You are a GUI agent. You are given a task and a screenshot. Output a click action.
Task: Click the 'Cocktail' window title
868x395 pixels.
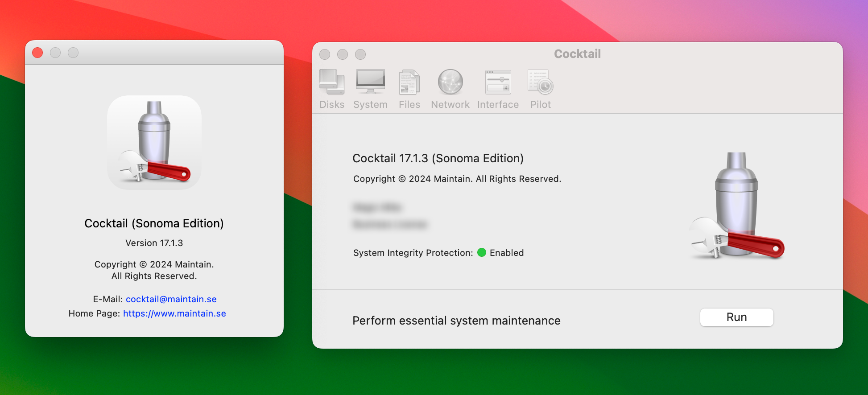[577, 54]
